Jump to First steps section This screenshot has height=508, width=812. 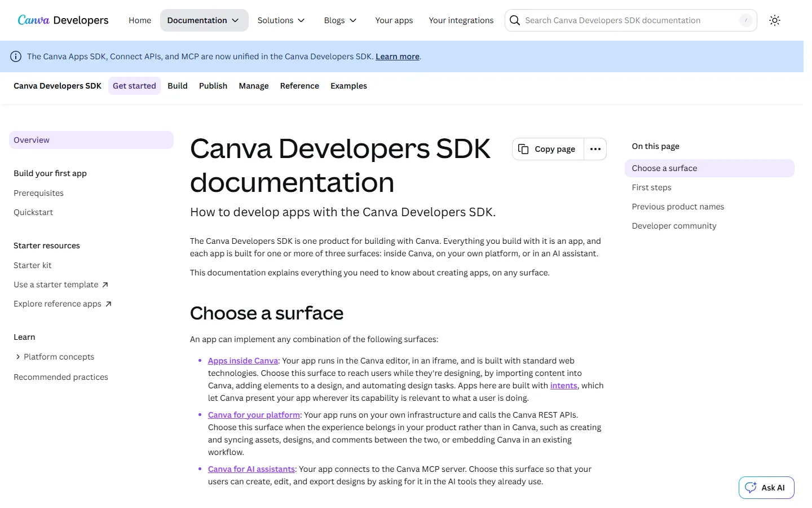pos(651,187)
